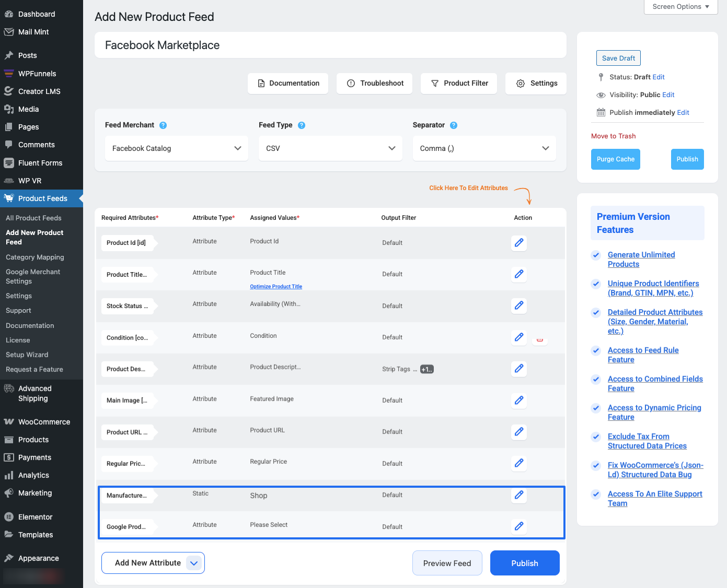The width and height of the screenshot is (727, 588).
Task: Open the Separator help tooltip
Action: pyautogui.click(x=453, y=125)
